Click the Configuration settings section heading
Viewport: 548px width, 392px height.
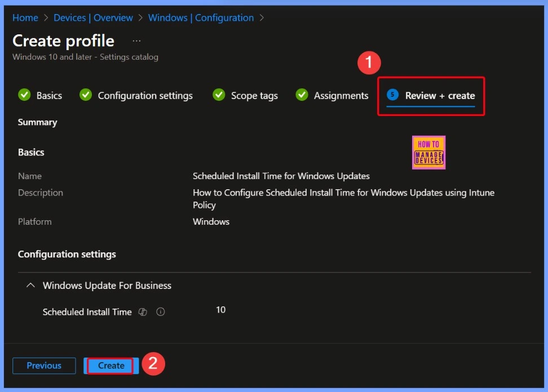pos(67,254)
